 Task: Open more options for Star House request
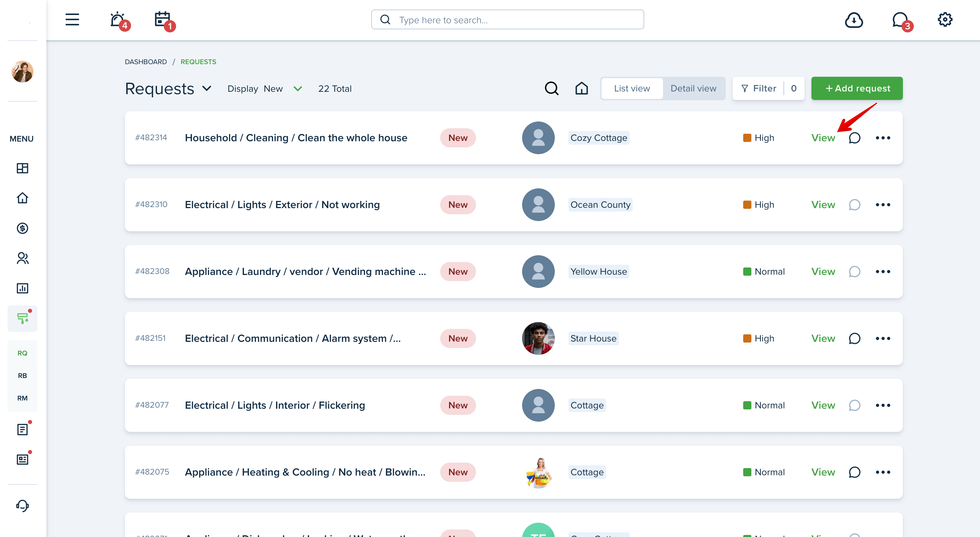883,338
